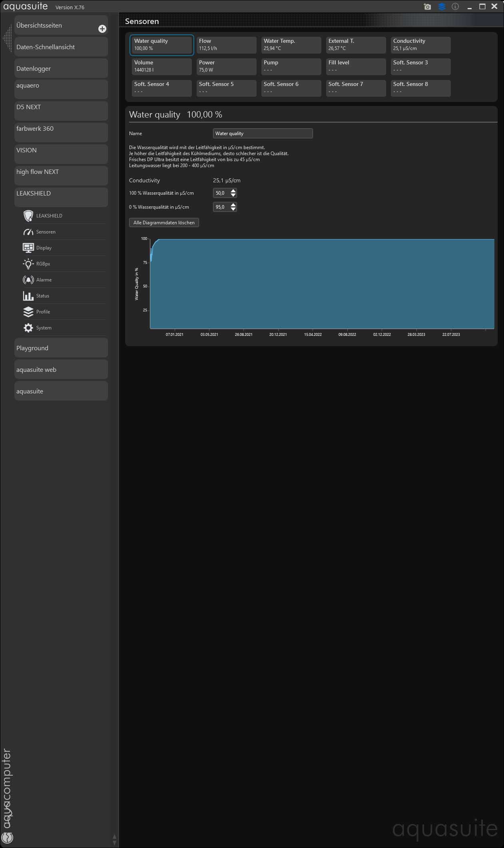
Task: Collapse the sidebar using the dotted arrow handle
Action: click(8, 38)
